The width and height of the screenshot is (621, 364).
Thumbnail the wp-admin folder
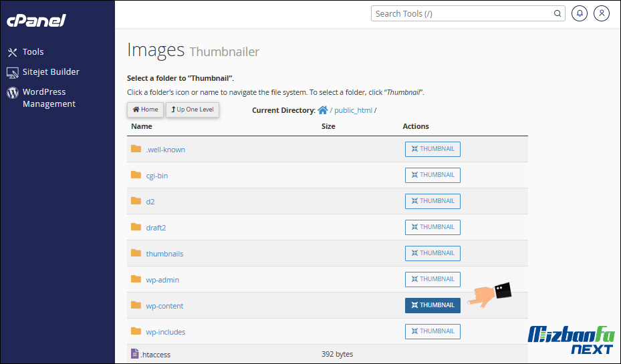pyautogui.click(x=432, y=279)
